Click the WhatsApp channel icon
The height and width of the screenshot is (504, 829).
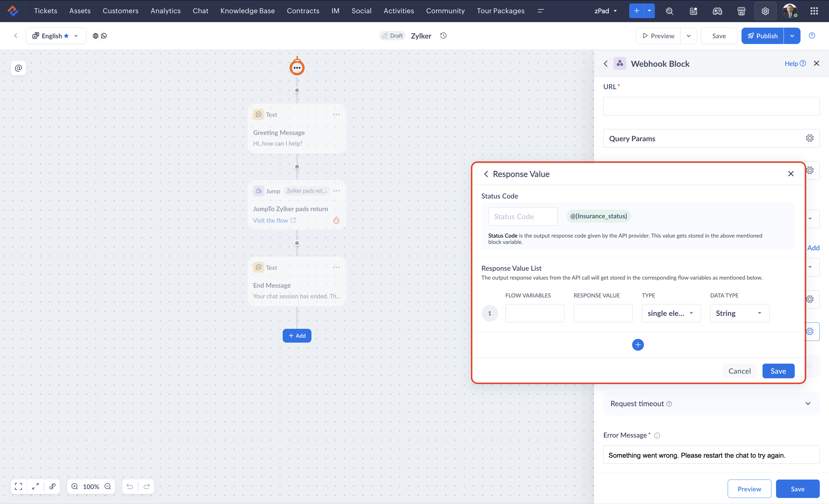coord(104,36)
